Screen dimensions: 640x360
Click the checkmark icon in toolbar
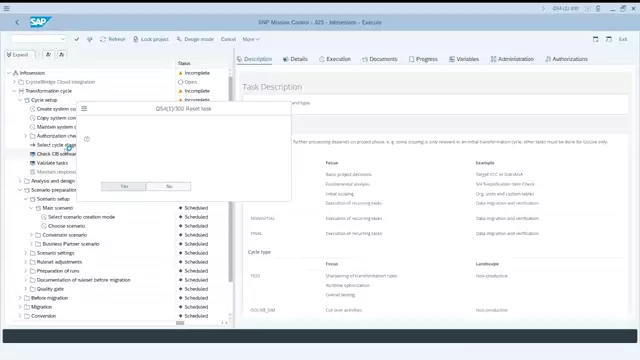pos(77,39)
